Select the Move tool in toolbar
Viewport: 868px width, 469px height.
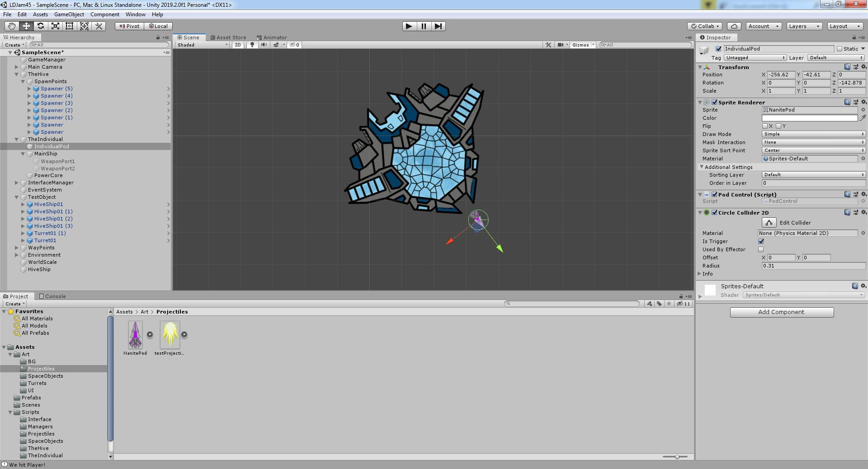[x=26, y=26]
